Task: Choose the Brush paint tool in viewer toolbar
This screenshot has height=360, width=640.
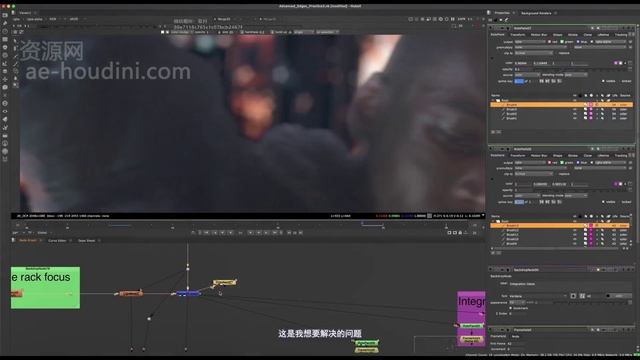Action: 16,63
